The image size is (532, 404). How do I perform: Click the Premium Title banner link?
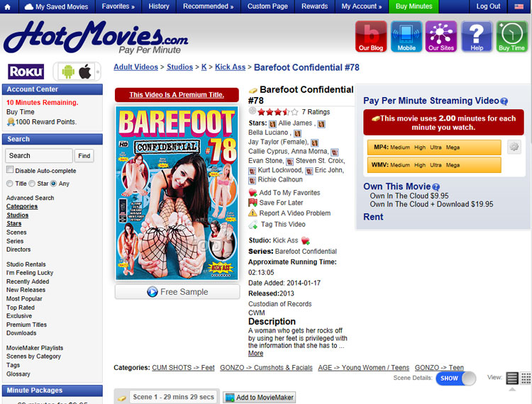click(177, 95)
